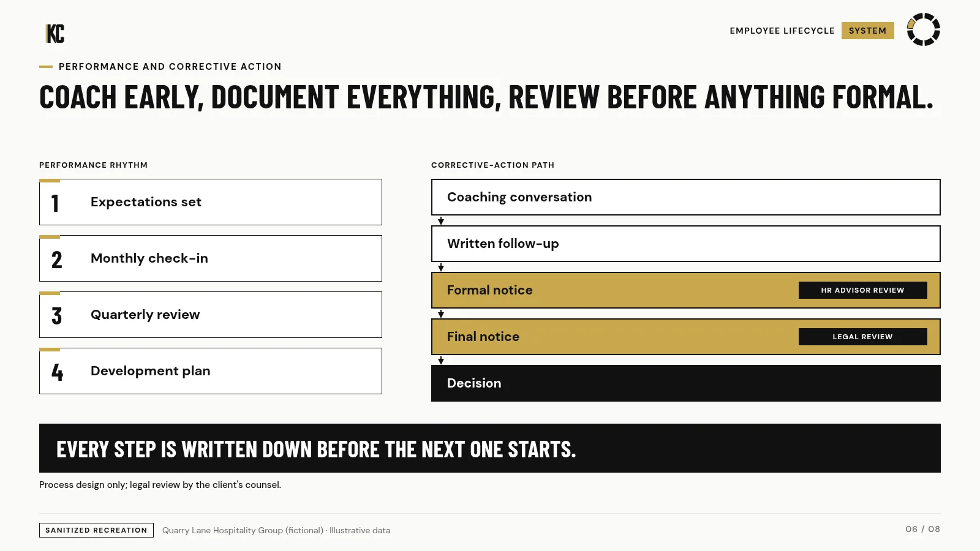Select the Written follow-up step

pos(686,244)
